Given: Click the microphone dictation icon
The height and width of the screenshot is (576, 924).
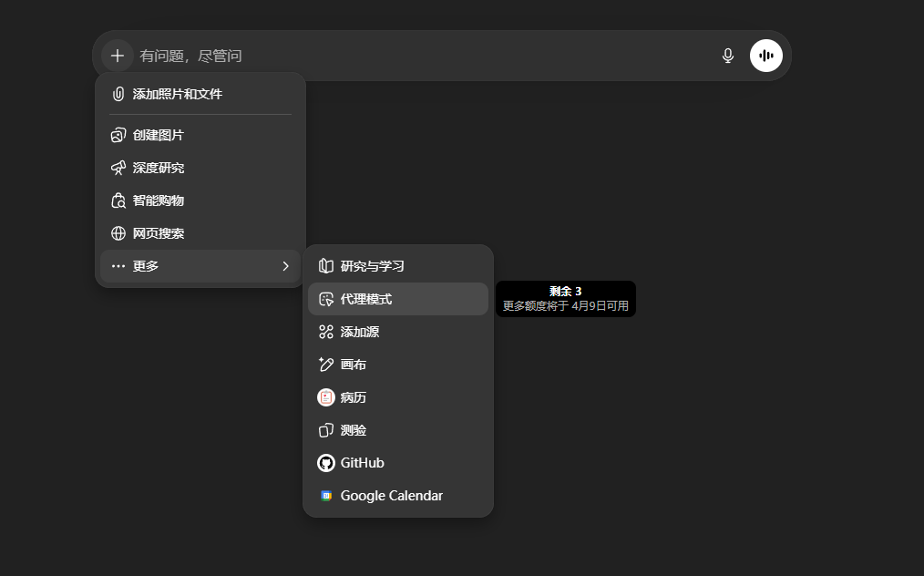Looking at the screenshot, I should (728, 56).
